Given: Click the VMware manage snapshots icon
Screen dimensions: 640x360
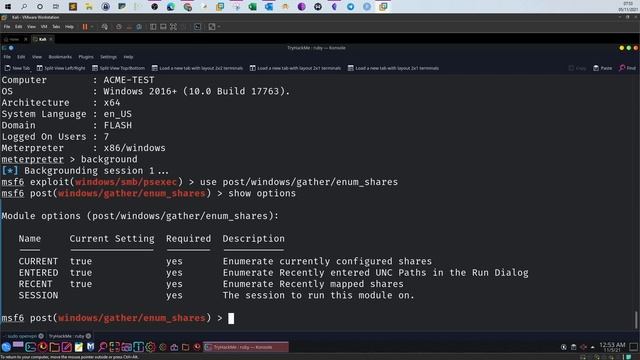Looking at the screenshot, I should (x=139, y=27).
